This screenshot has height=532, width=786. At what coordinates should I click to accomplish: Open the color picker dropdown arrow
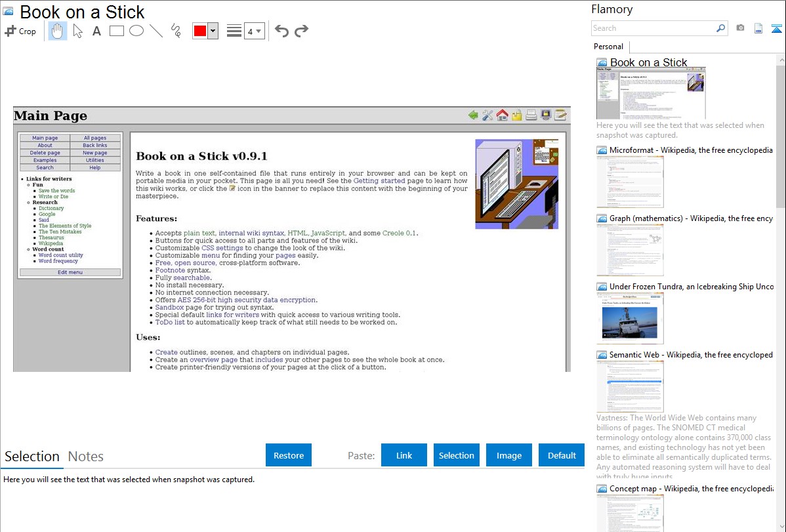(x=213, y=31)
